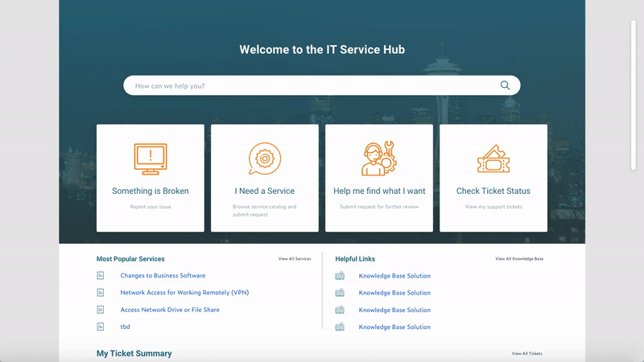
Task: Click 'Welcome to the IT Service Hub' title
Action: (x=322, y=50)
